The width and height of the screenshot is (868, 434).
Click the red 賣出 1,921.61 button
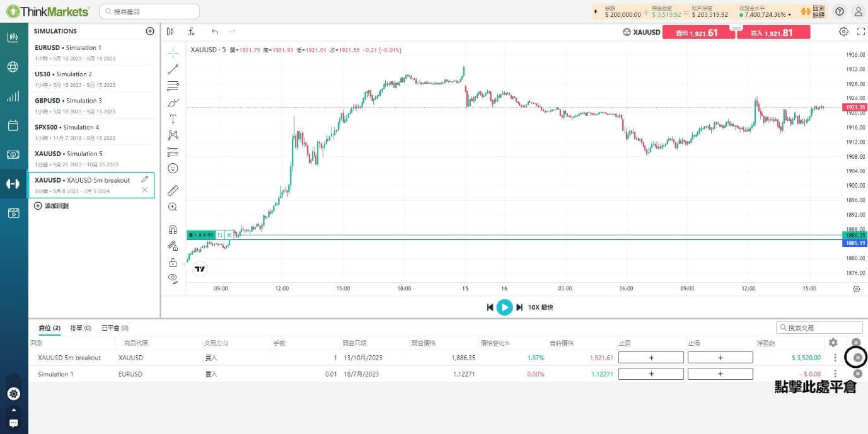697,33
